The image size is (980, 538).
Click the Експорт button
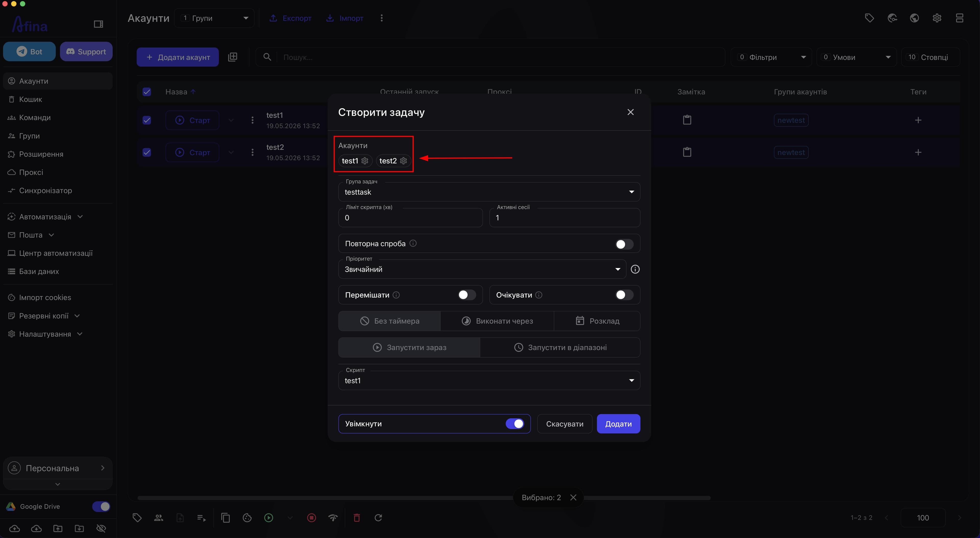pos(290,18)
